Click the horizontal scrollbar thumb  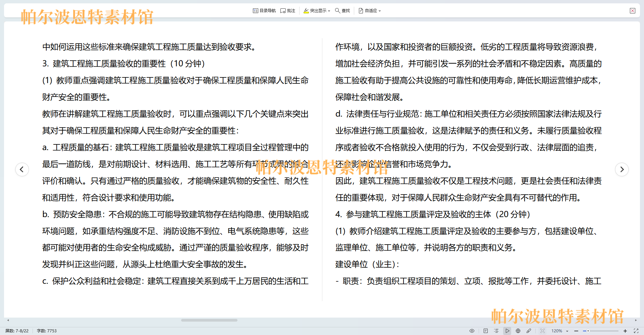click(209, 320)
